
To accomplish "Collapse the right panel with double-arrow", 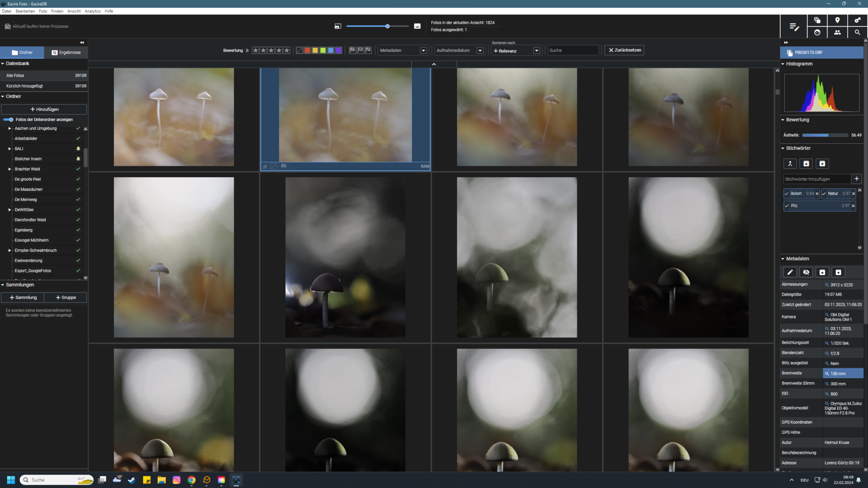I will click(786, 42).
